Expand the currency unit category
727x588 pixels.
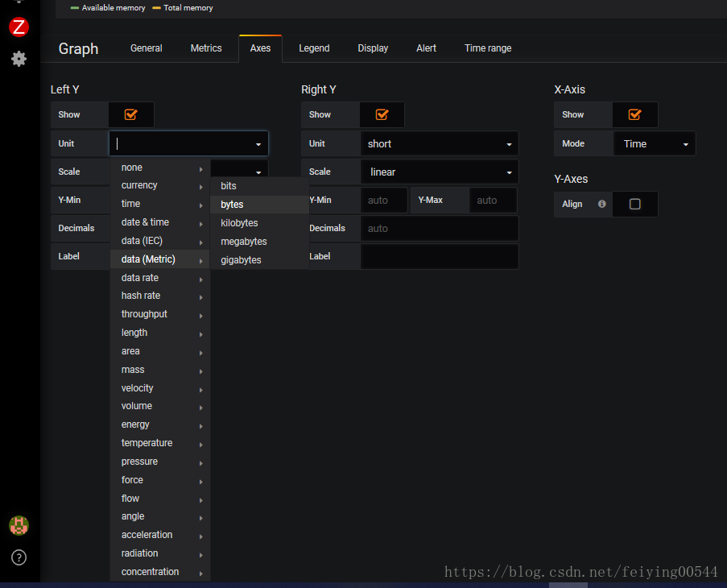[x=160, y=185]
